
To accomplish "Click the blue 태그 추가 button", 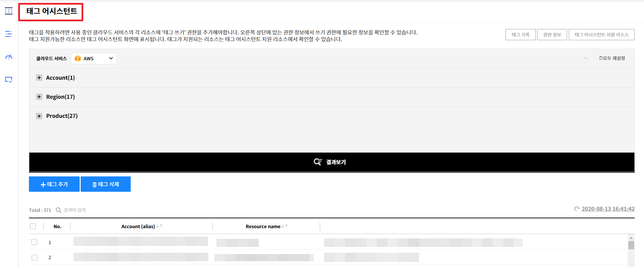I will click(54, 184).
